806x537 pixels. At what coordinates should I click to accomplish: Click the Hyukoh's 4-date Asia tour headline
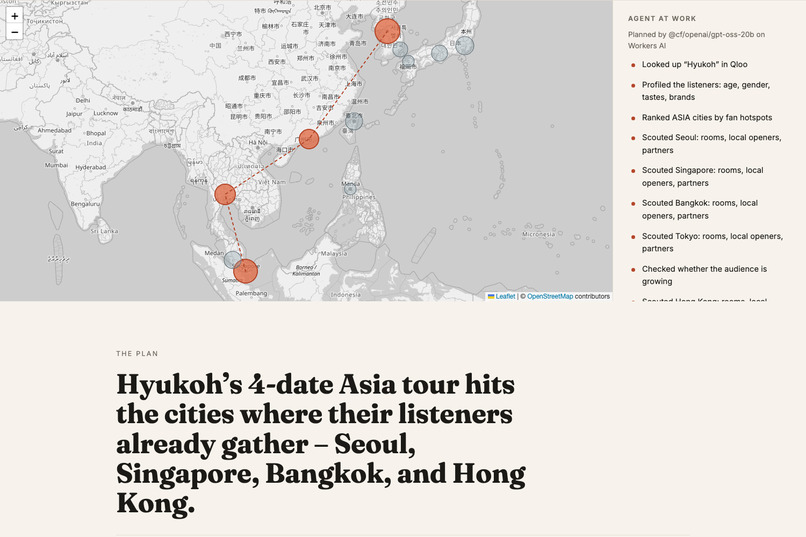click(321, 444)
